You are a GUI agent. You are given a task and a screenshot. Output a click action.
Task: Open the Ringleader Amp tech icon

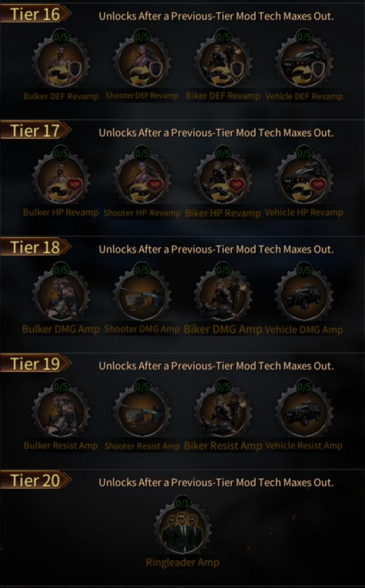click(182, 527)
